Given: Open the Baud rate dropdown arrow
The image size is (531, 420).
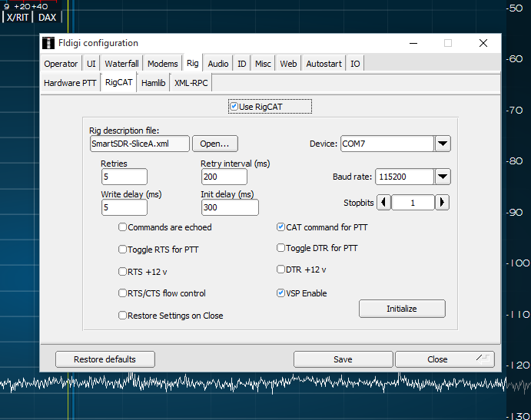Looking at the screenshot, I should tap(443, 177).
